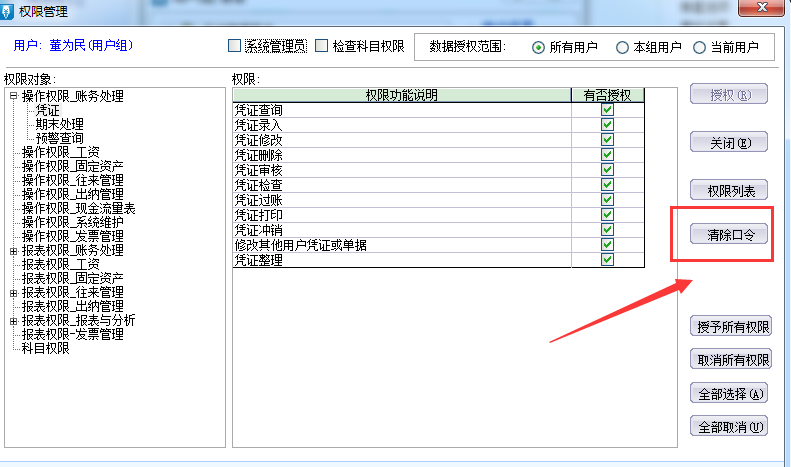Expand the 报表权限_往来管理 node
791x467 pixels.
tap(13, 293)
